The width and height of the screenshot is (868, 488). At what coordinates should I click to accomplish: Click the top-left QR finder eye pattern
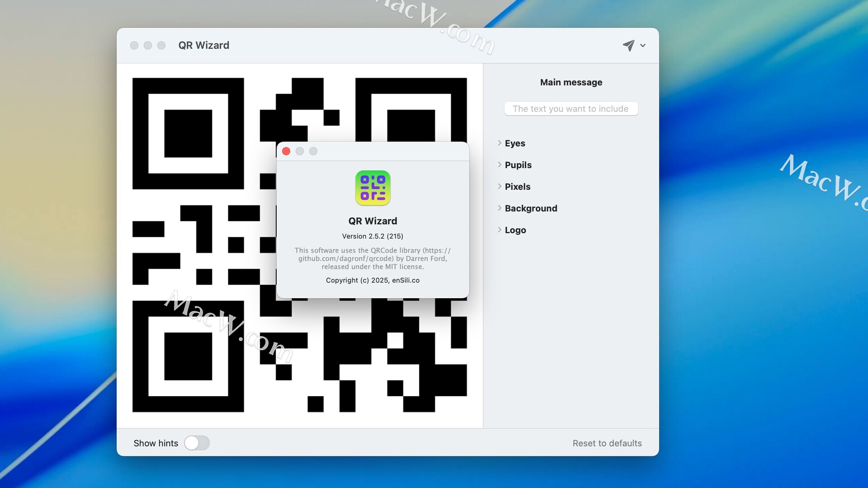click(x=188, y=134)
